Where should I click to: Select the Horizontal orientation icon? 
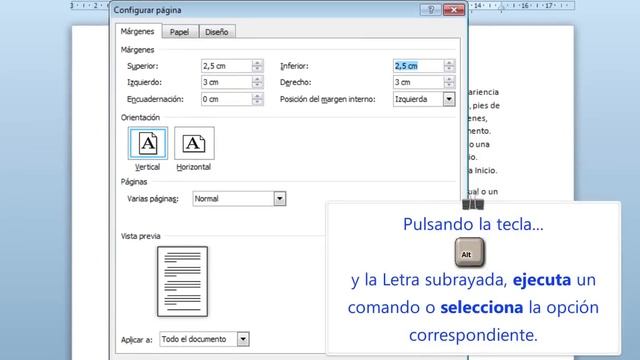click(194, 143)
